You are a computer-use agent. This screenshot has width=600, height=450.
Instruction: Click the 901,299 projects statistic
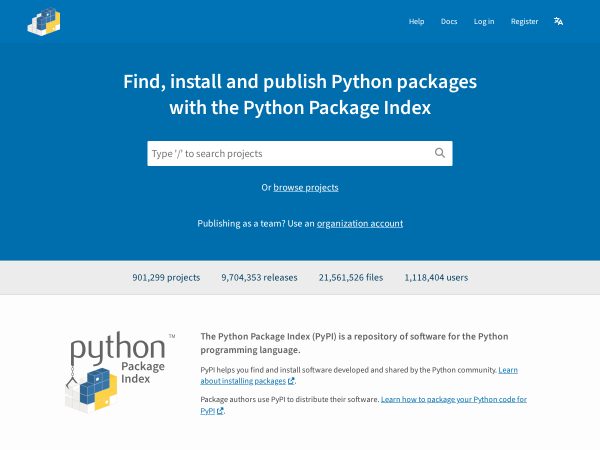tap(166, 277)
